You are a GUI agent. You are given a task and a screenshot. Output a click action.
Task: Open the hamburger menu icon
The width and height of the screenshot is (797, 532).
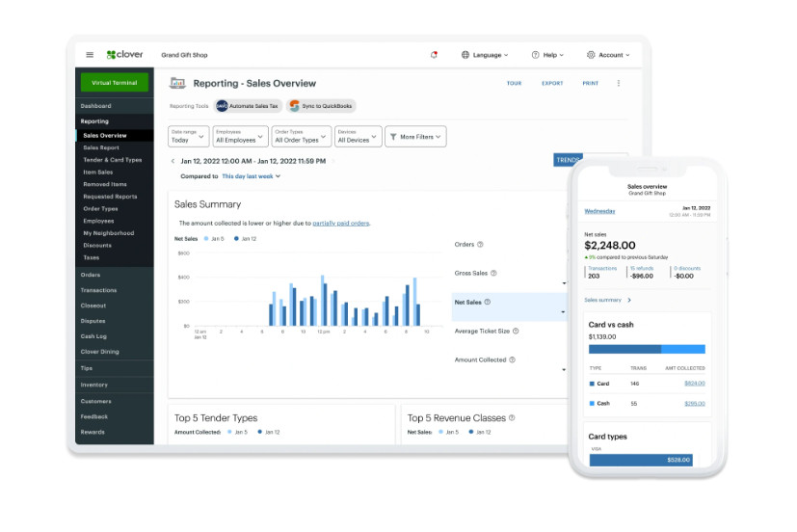(x=90, y=55)
